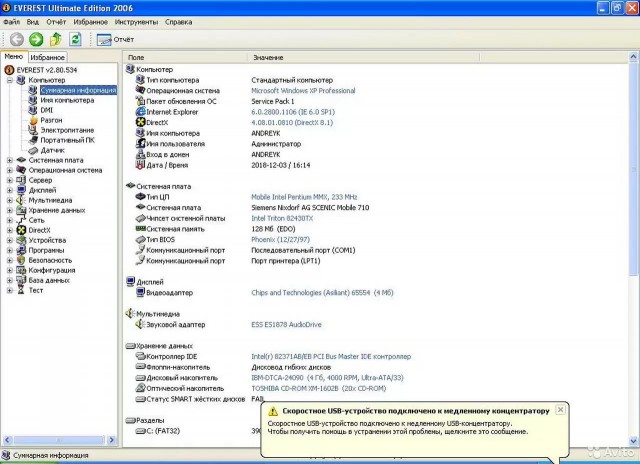
Task: Click the green Forward arrow icon
Action: click(36, 39)
